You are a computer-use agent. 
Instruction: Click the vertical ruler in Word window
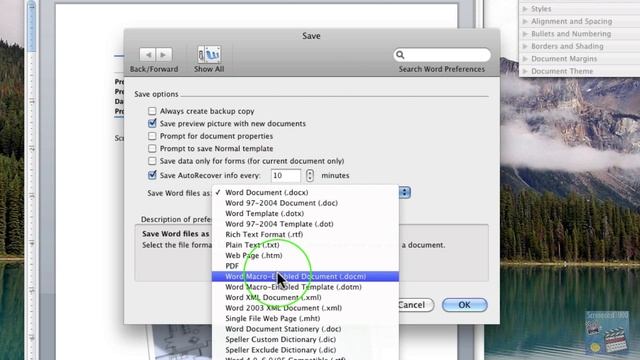(x=31, y=180)
